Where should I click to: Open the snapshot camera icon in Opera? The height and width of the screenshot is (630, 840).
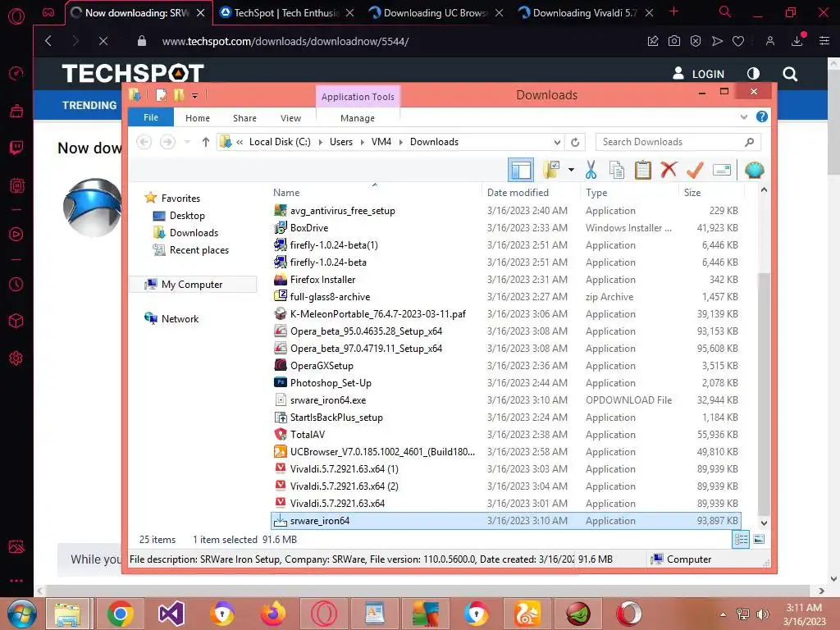pyautogui.click(x=674, y=41)
